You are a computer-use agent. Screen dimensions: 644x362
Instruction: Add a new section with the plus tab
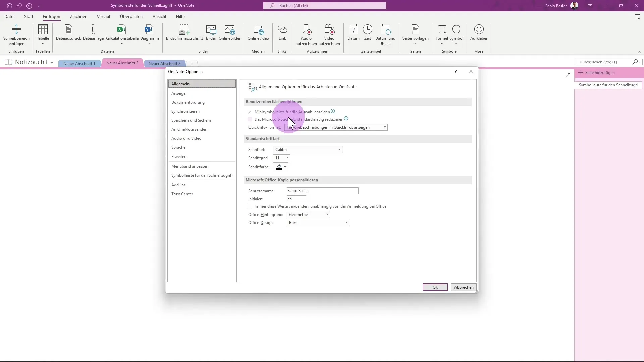[x=192, y=64]
